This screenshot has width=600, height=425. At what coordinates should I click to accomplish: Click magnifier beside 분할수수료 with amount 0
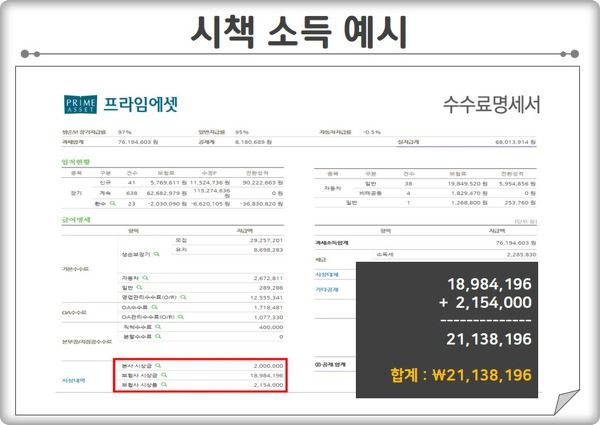158,337
